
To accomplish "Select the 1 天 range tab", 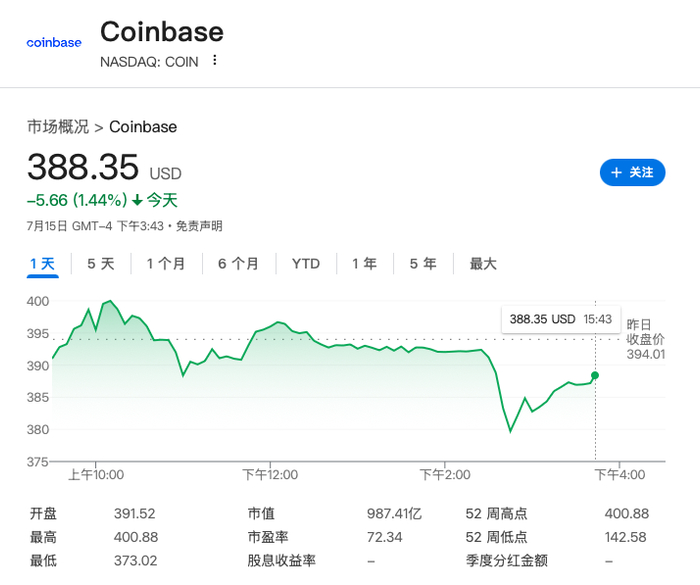I will pyautogui.click(x=42, y=264).
